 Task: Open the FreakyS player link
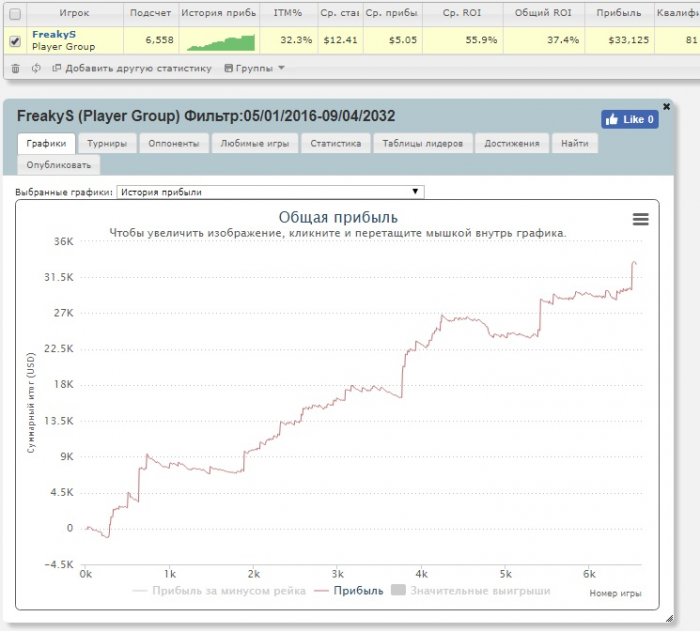pos(54,34)
